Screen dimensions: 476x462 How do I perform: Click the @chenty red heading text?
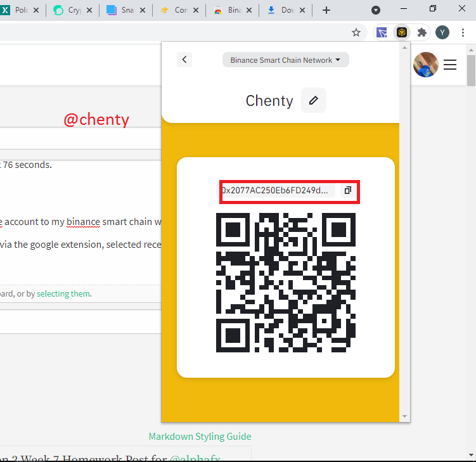click(x=96, y=119)
